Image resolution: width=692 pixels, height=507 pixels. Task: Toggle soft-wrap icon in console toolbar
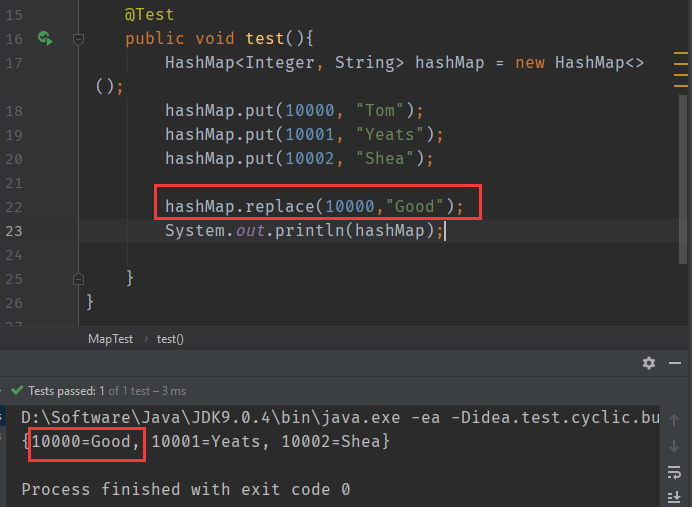tap(674, 472)
